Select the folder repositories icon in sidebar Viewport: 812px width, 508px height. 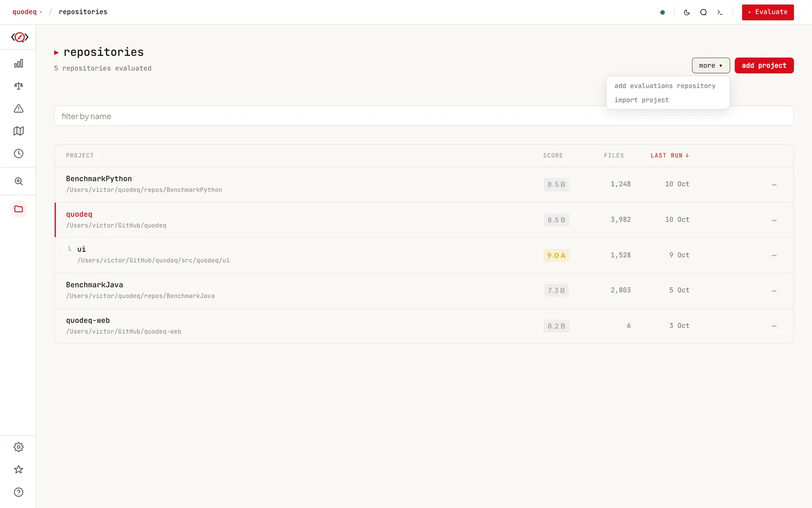19,209
